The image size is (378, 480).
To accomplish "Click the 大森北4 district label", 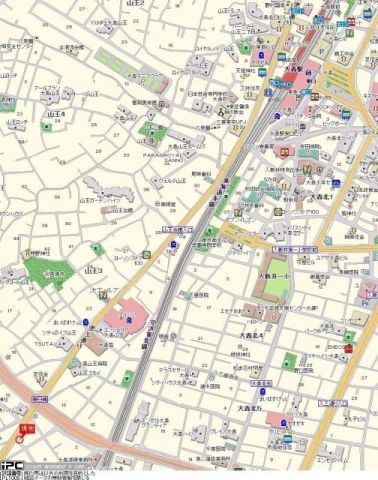I will 252,335.
